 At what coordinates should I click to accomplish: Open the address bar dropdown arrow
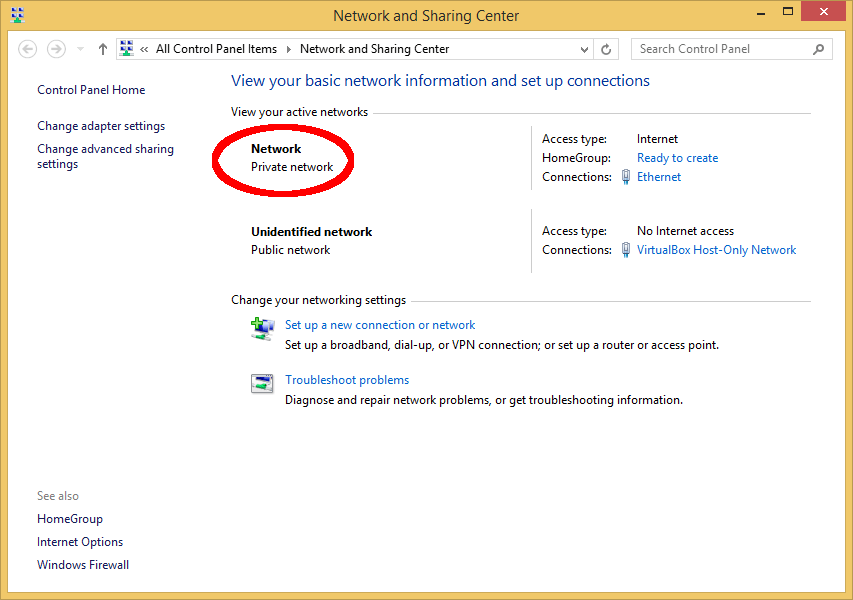(582, 48)
